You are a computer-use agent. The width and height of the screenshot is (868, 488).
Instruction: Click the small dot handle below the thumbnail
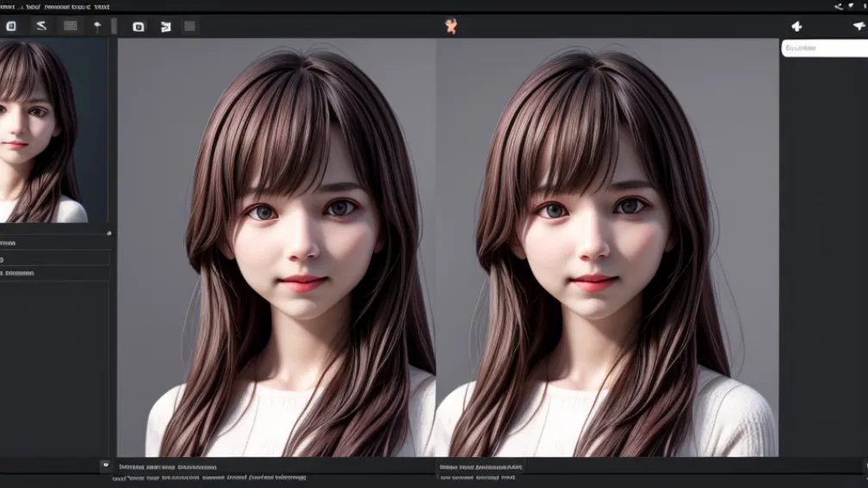coord(108,233)
